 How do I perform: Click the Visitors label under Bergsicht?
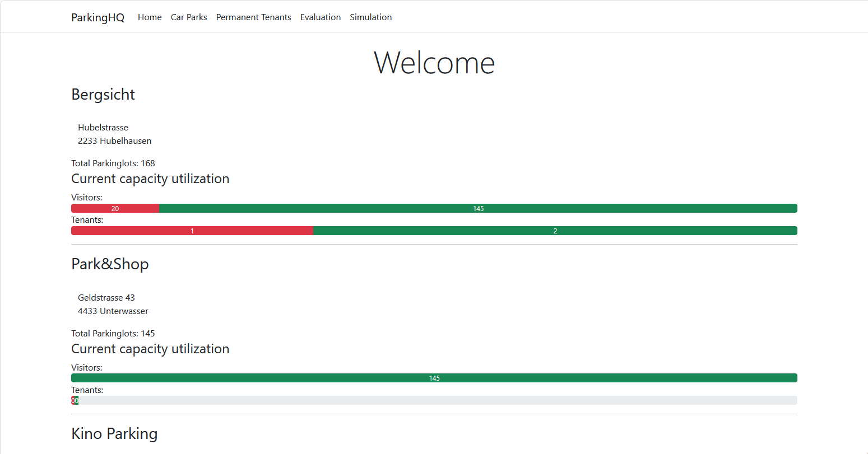87,198
